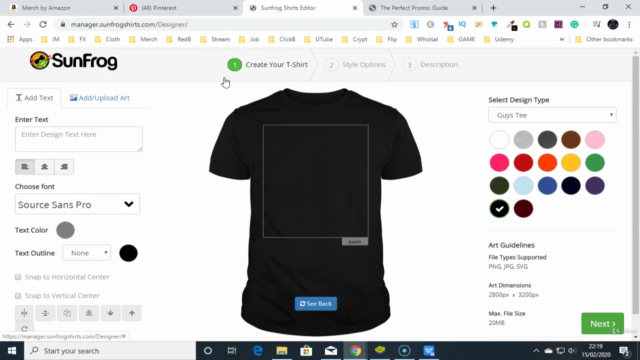
Task: Select the maroon shirt color
Action: 523,209
